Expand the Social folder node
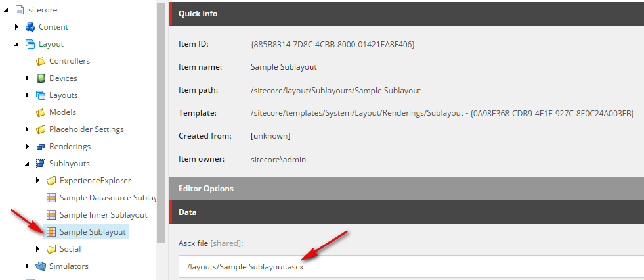This screenshot has width=644, height=280. (x=38, y=249)
